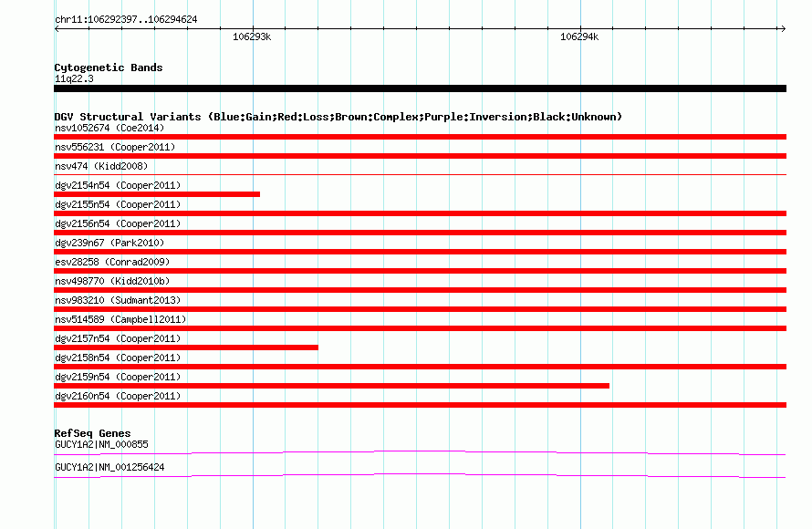Open variant dgv2157n54 (Cooper2011) label
812x529 pixels.
tap(118, 338)
